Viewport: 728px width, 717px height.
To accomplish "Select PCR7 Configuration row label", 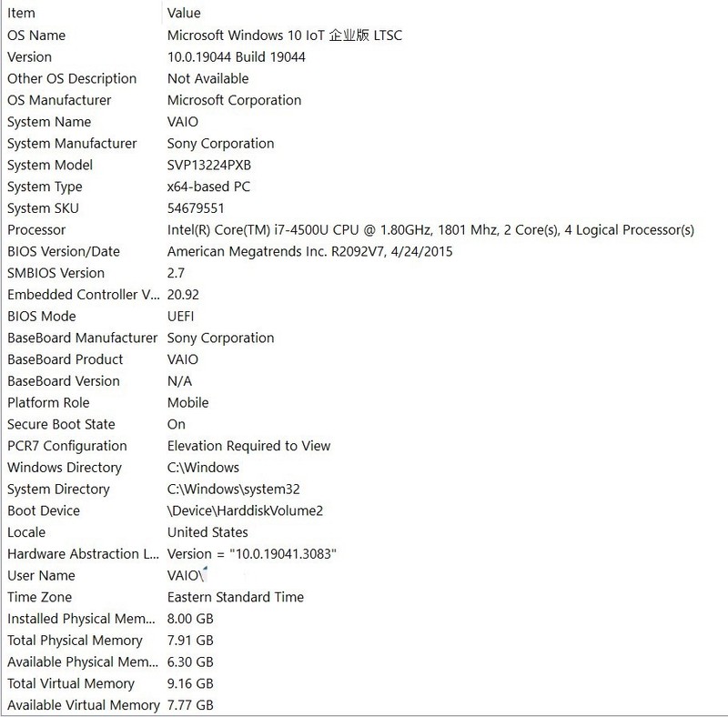I will click(66, 446).
